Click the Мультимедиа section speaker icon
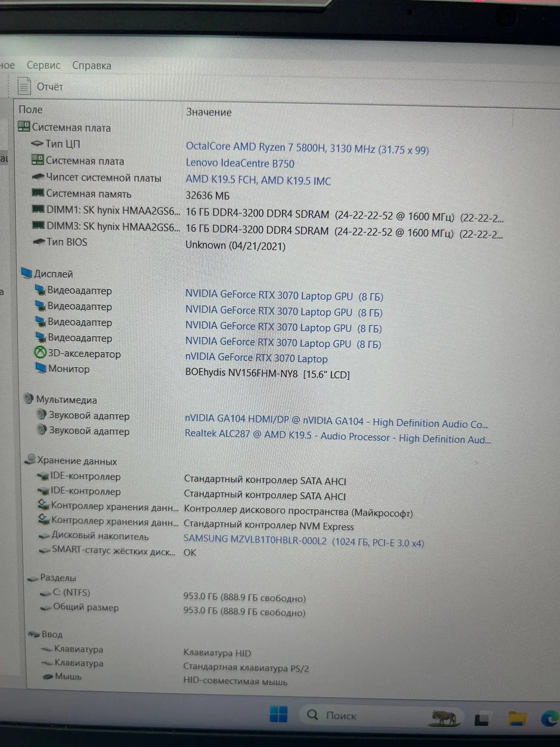 (x=29, y=399)
